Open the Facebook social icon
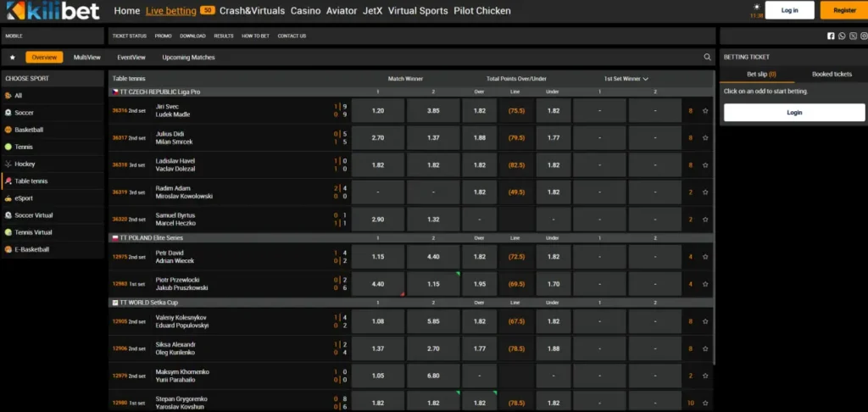The height and width of the screenshot is (412, 868). pos(831,36)
